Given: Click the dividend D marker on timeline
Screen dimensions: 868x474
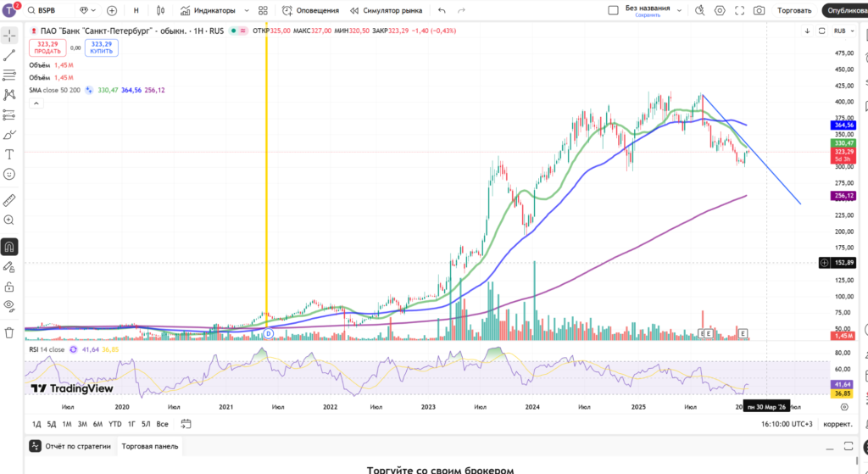Looking at the screenshot, I should (269, 333).
